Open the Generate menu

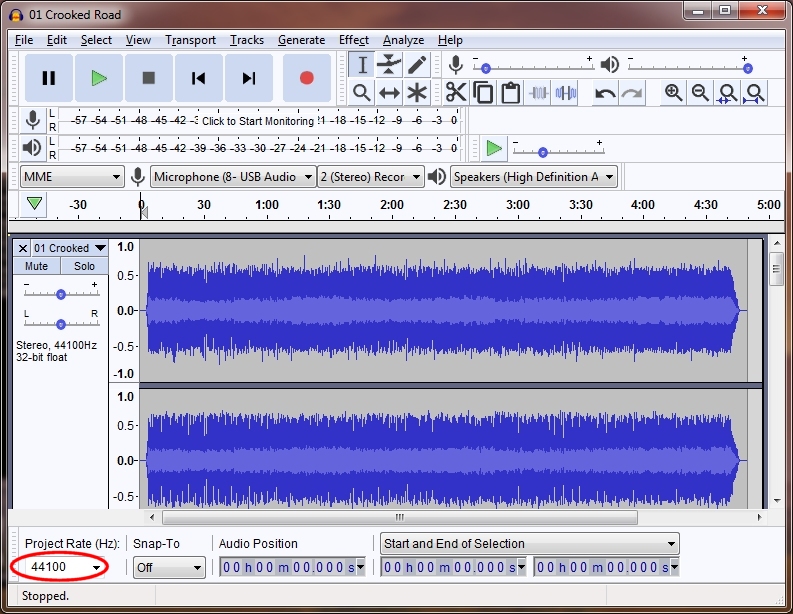(301, 40)
